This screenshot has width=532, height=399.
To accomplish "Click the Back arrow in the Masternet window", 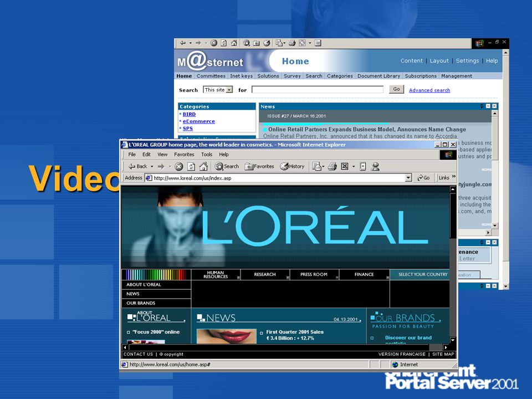I will coord(183,43).
